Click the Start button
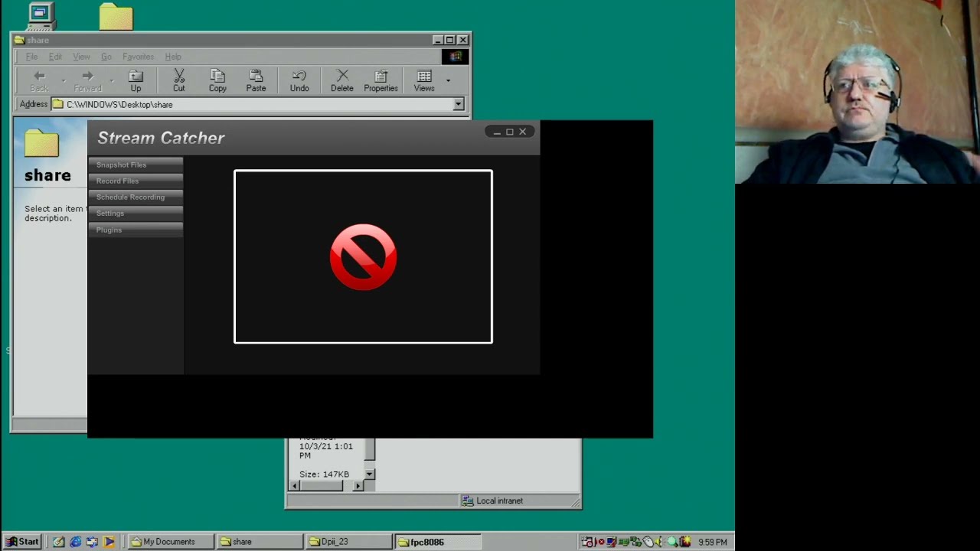The image size is (980, 551). [22, 542]
